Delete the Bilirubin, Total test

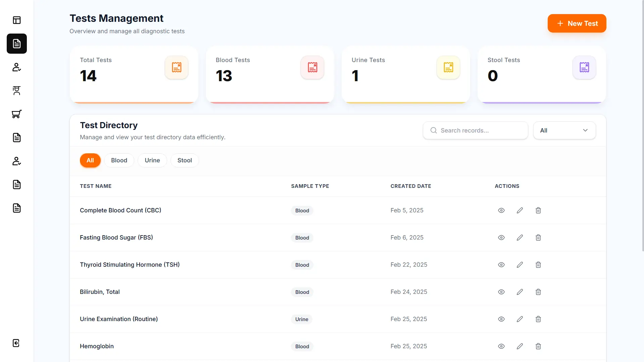538,292
